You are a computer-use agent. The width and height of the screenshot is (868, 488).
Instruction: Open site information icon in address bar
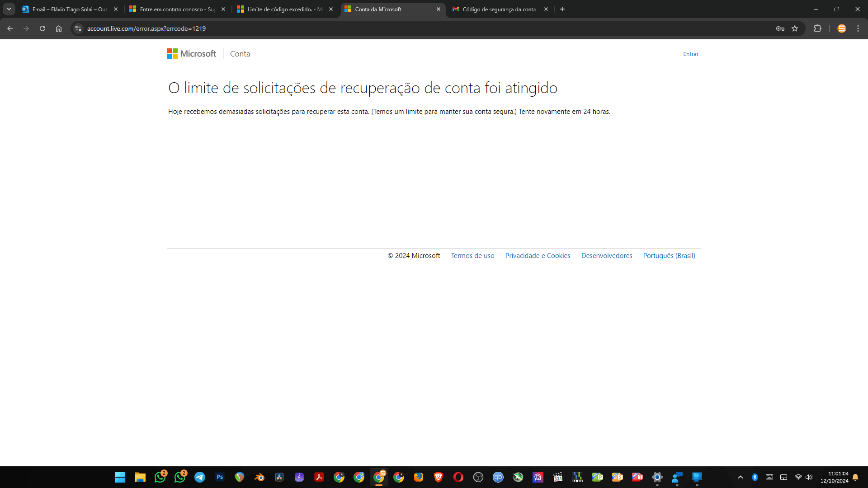(78, 28)
